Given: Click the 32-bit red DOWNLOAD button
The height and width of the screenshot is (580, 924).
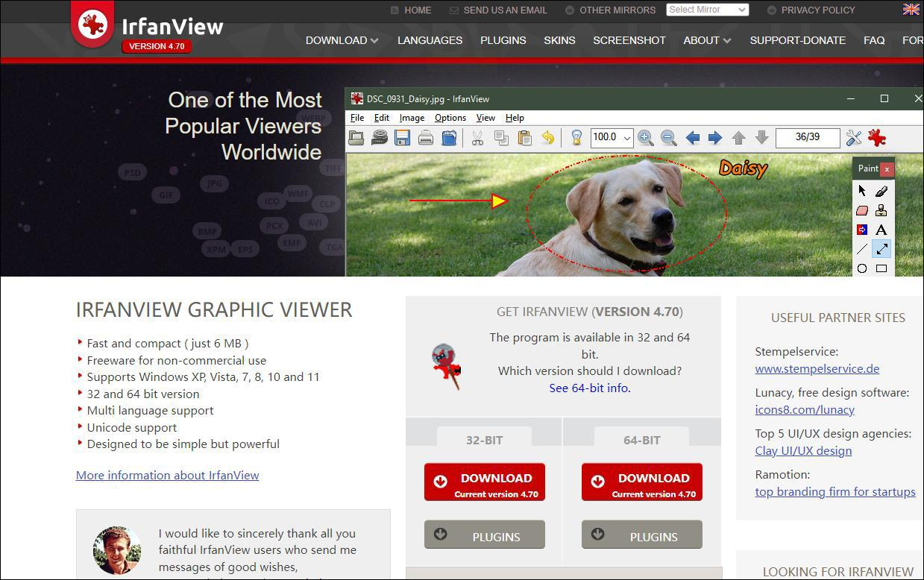Looking at the screenshot, I should pos(485,482).
